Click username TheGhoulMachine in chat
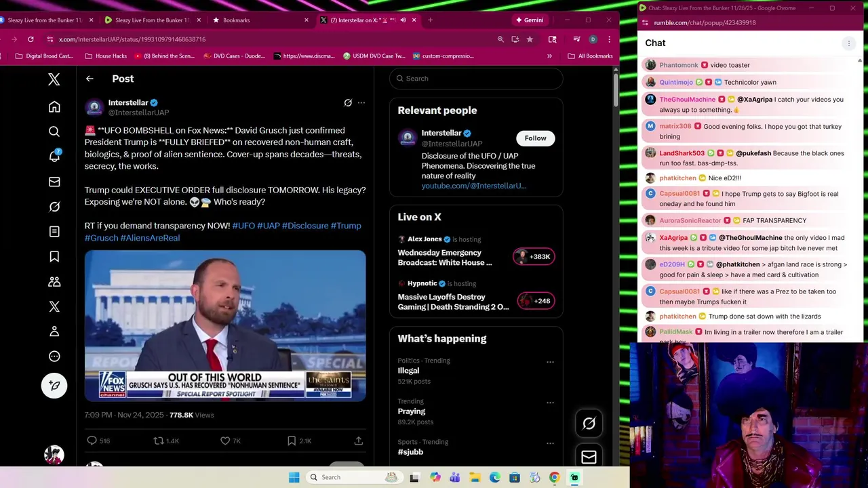 [687, 100]
